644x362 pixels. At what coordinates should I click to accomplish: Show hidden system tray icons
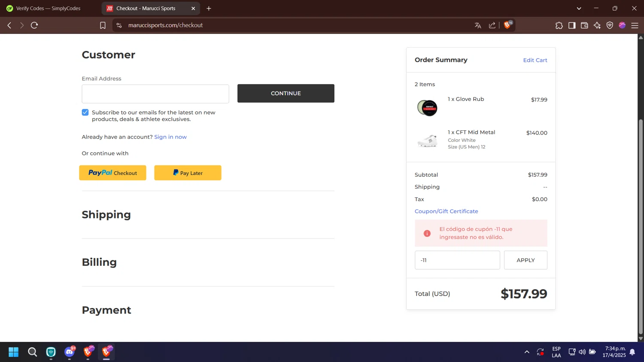pos(527,352)
